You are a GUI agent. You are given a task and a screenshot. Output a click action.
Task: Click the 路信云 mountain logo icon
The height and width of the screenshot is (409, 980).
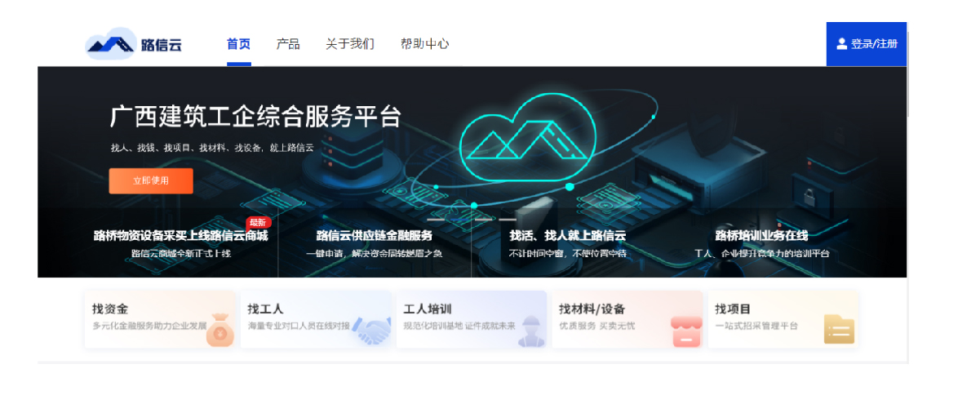(x=110, y=44)
